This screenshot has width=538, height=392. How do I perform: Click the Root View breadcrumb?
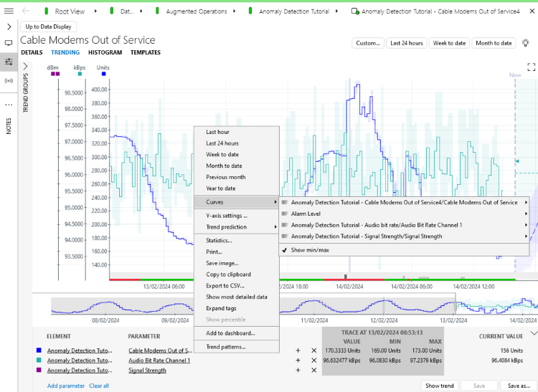pos(70,11)
